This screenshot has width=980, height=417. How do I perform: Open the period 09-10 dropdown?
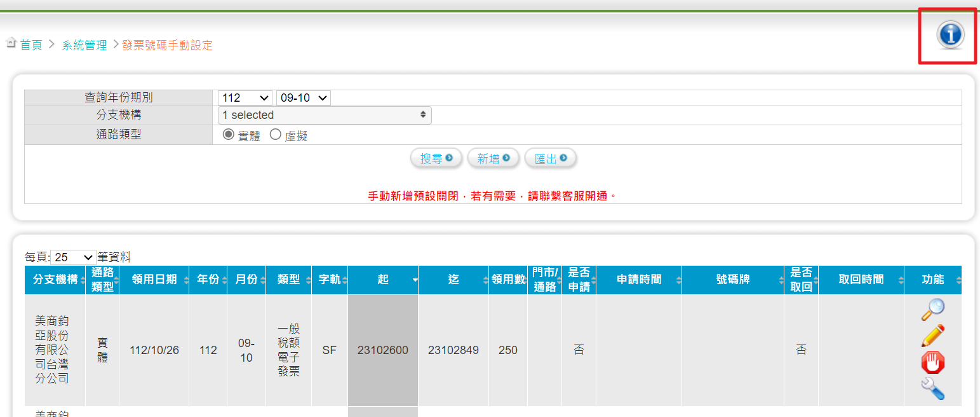click(x=304, y=98)
